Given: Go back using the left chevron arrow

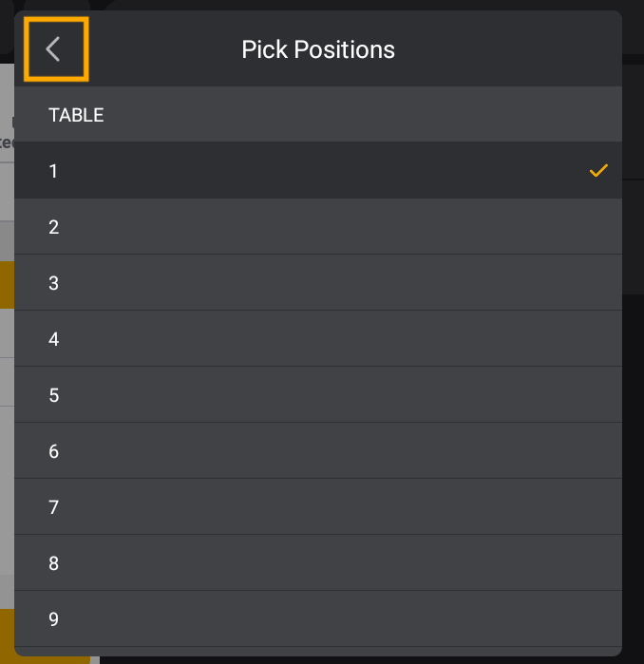Looking at the screenshot, I should [55, 49].
